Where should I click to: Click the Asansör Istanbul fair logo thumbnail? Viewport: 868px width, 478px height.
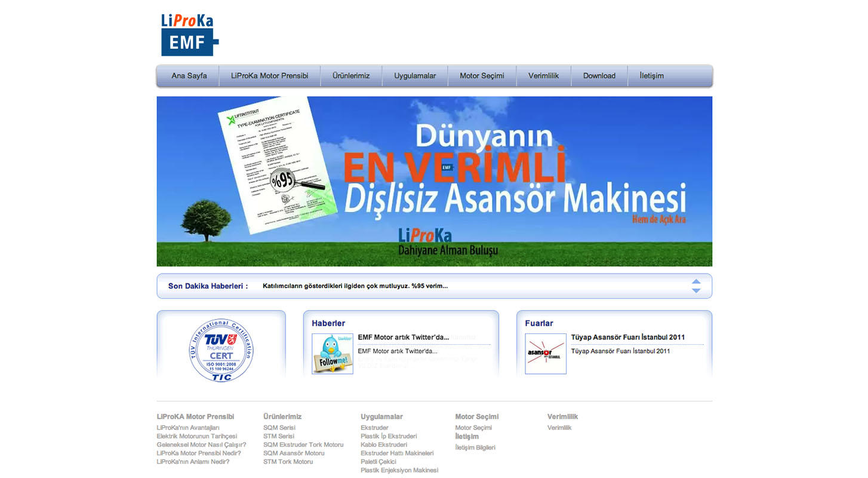[546, 354]
